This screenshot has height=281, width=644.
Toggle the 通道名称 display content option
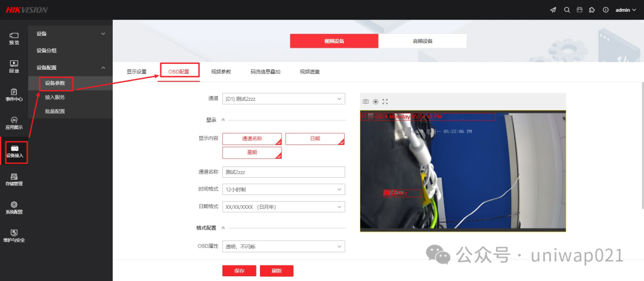[x=252, y=139]
